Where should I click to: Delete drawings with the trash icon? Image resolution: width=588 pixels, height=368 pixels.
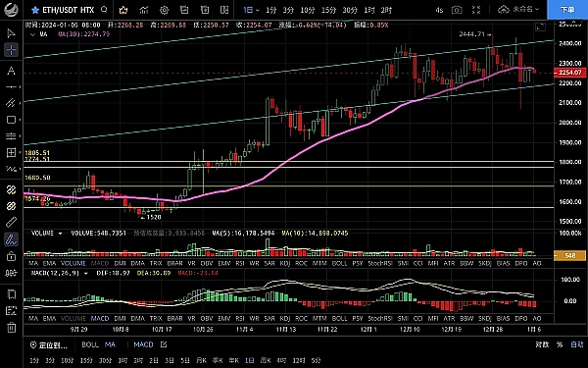(11, 327)
